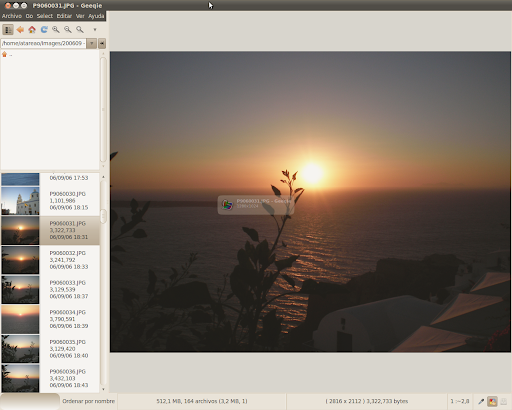Click the zoom out magnifier icon

click(68, 30)
